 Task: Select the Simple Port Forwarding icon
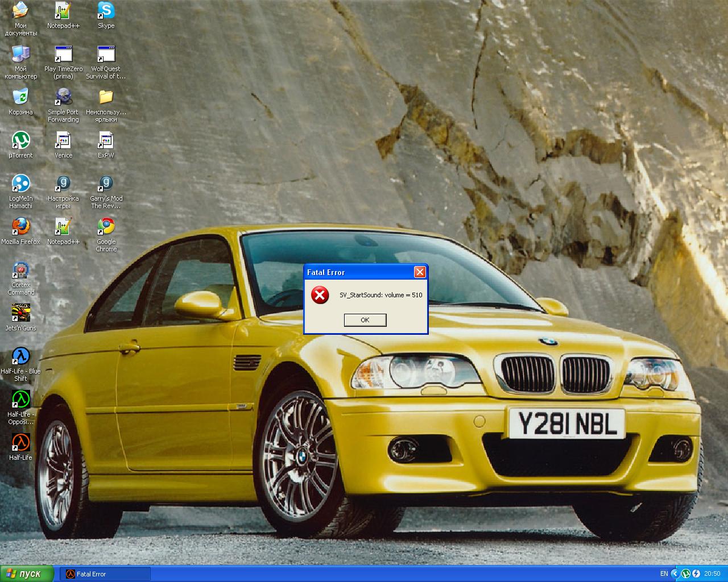[63, 105]
